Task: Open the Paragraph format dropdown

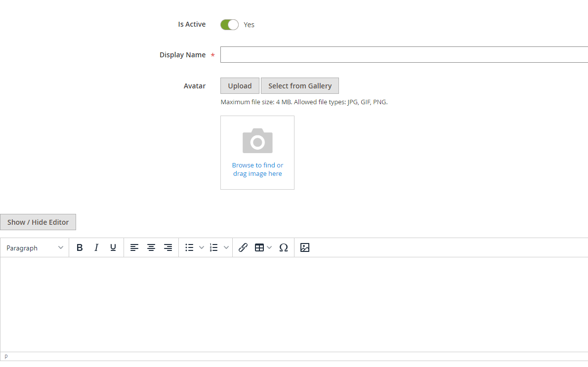Action: click(35, 248)
